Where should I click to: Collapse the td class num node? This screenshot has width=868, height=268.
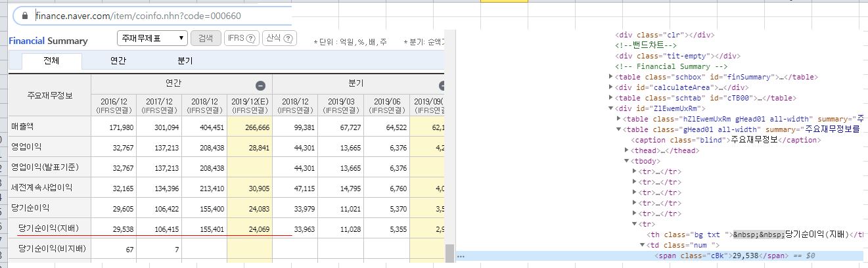click(x=642, y=245)
